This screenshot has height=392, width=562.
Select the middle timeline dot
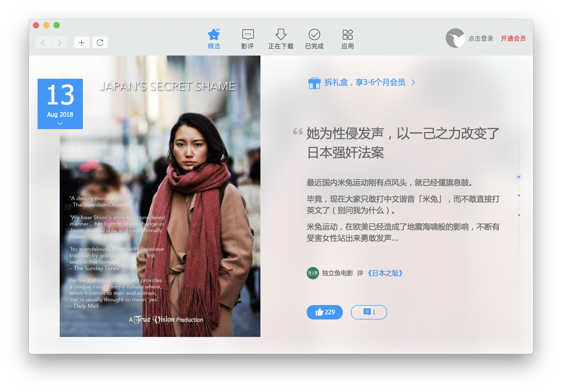pos(519,195)
